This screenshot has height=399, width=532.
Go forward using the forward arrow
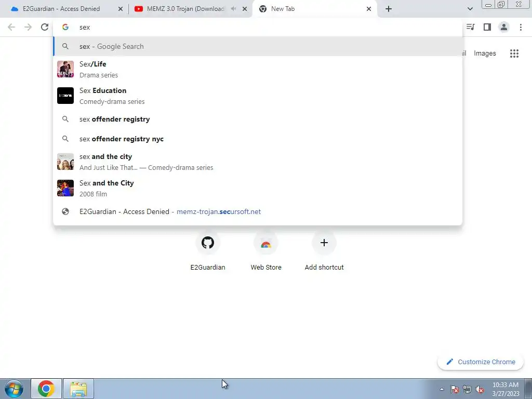(28, 27)
